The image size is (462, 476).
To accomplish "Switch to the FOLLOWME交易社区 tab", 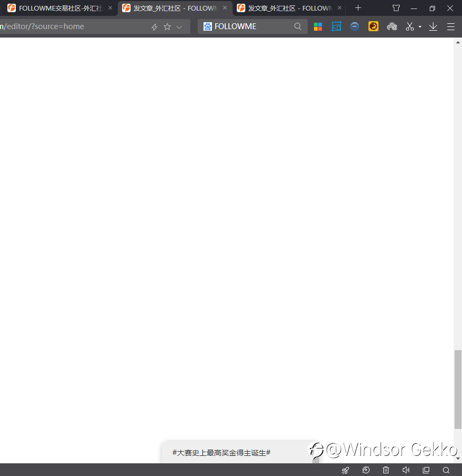I will coord(59,8).
